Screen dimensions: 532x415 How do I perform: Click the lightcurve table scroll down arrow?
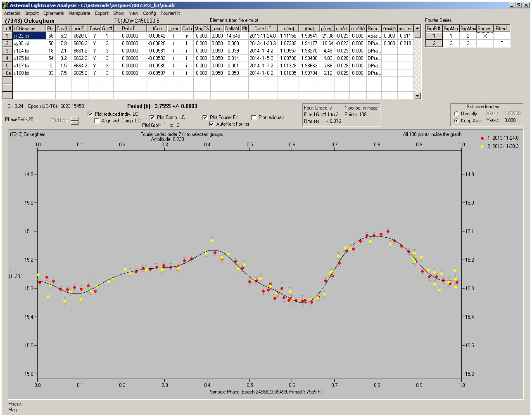418,96
